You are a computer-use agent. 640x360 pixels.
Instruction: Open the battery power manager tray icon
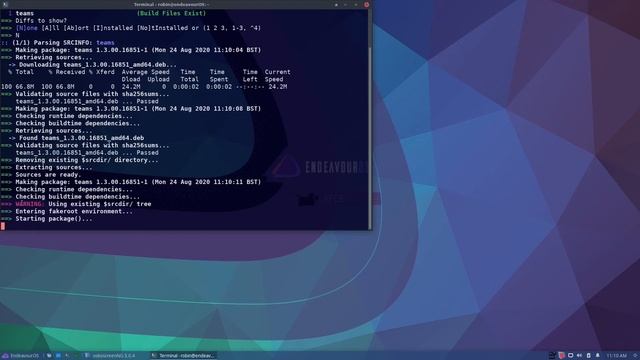[x=589, y=356]
